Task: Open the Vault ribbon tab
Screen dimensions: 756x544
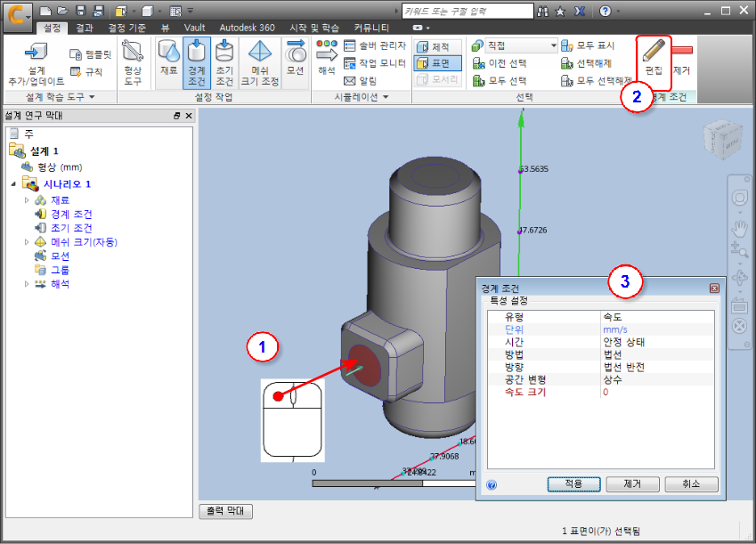Action: pos(194,28)
